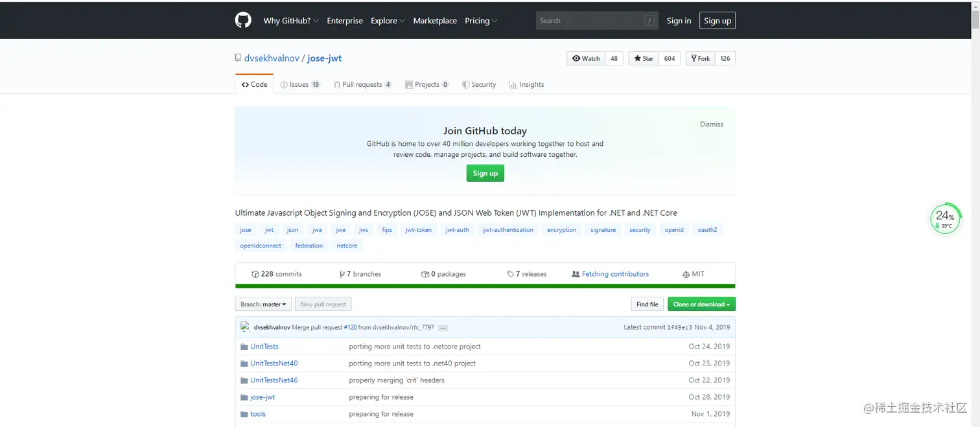
Task: Expand the Explore menu
Action: point(388,21)
